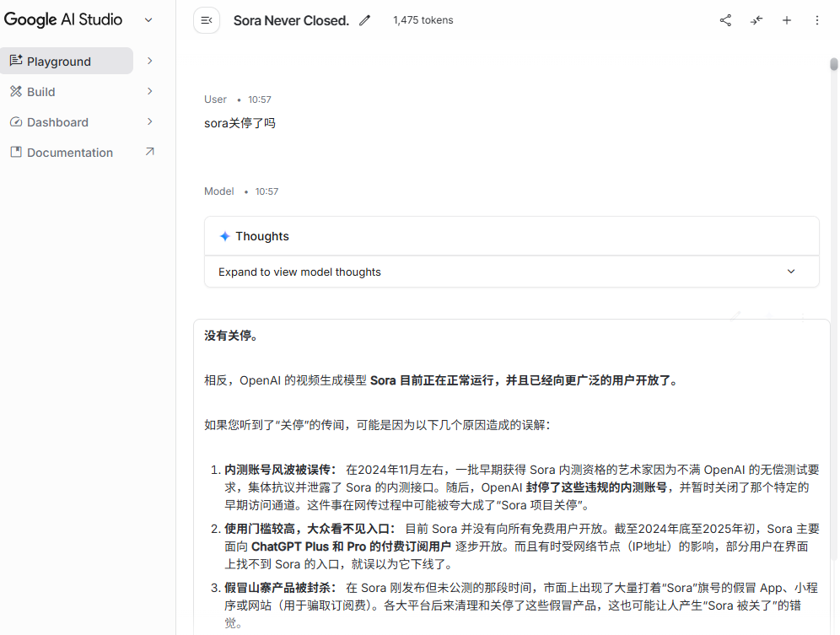The width and height of the screenshot is (840, 635).
Task: Open the dropdown next to Google AI Studio
Action: pos(148,20)
